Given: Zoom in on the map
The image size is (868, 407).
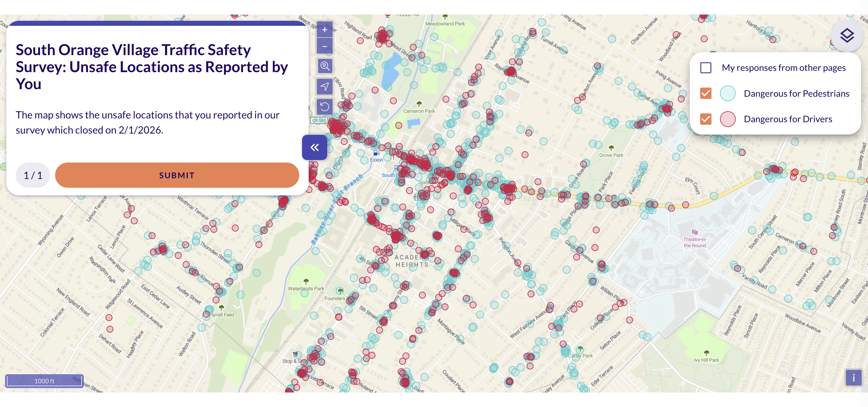Looking at the screenshot, I should point(324,30).
